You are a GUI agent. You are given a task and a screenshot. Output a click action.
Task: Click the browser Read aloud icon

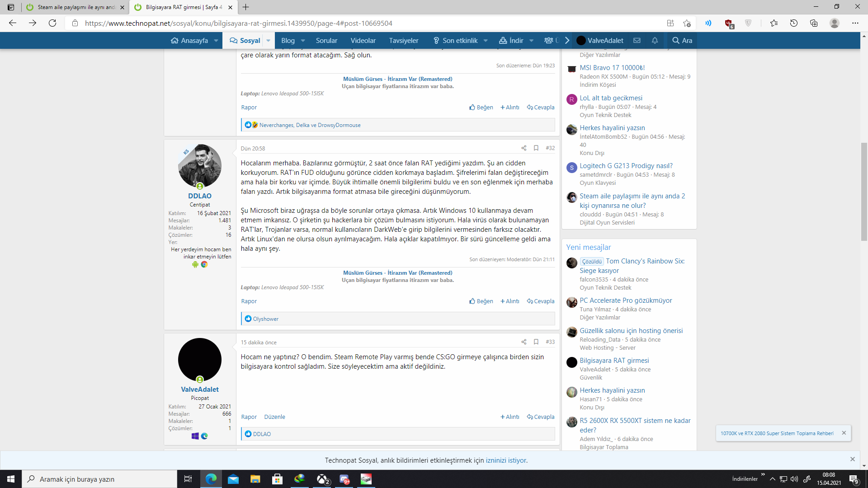[x=708, y=23]
